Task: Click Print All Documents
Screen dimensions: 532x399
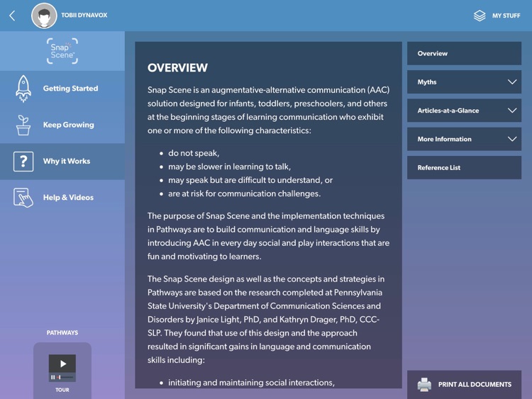Action: [464, 384]
